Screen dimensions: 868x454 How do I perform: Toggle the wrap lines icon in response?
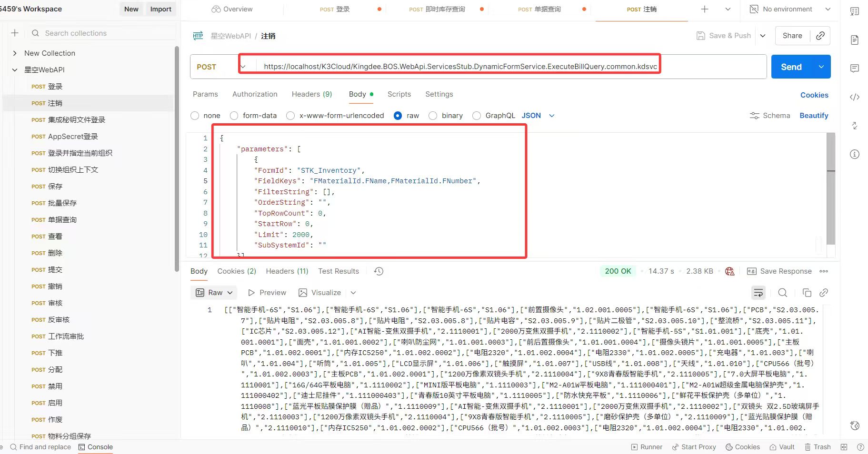758,293
